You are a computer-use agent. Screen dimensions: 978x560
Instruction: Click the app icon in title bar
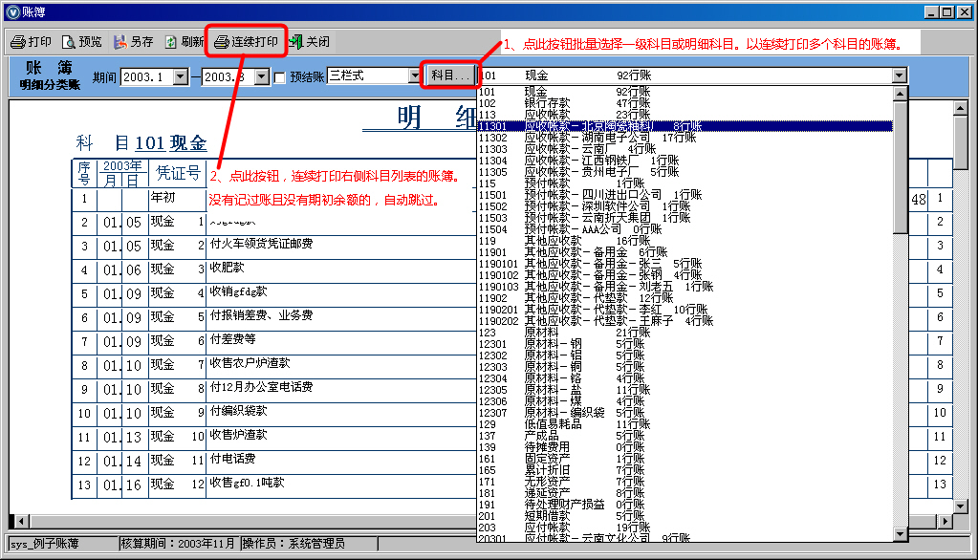(12, 11)
